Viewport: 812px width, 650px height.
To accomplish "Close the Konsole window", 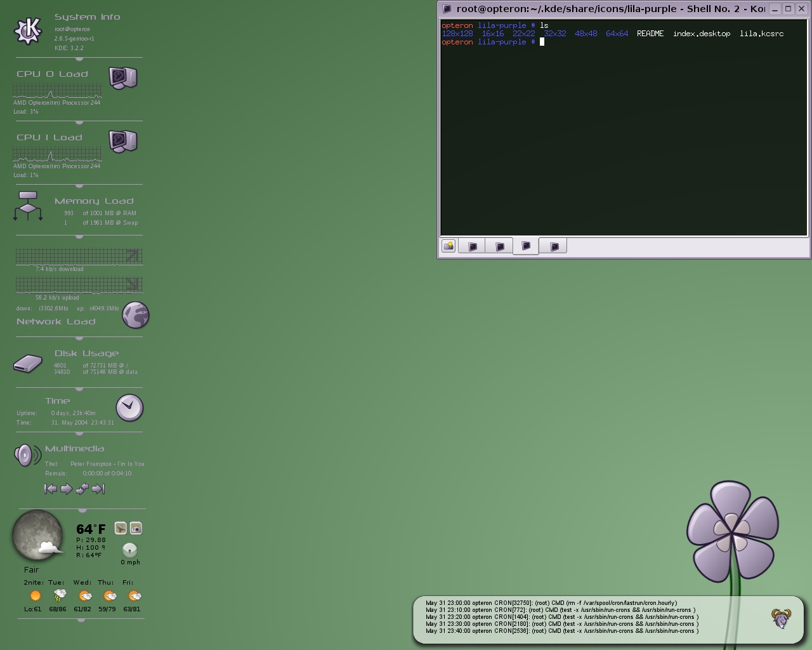I will pyautogui.click(x=801, y=8).
